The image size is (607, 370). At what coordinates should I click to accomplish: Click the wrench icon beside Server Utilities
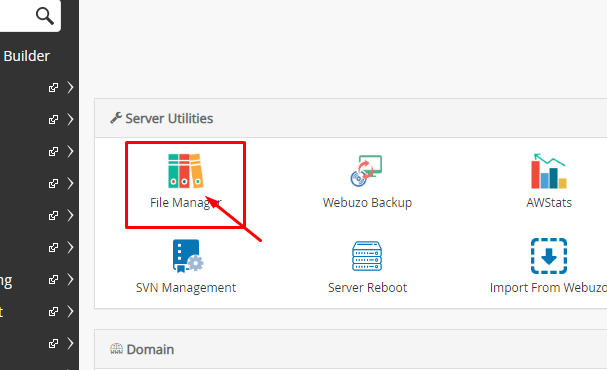pyautogui.click(x=116, y=118)
